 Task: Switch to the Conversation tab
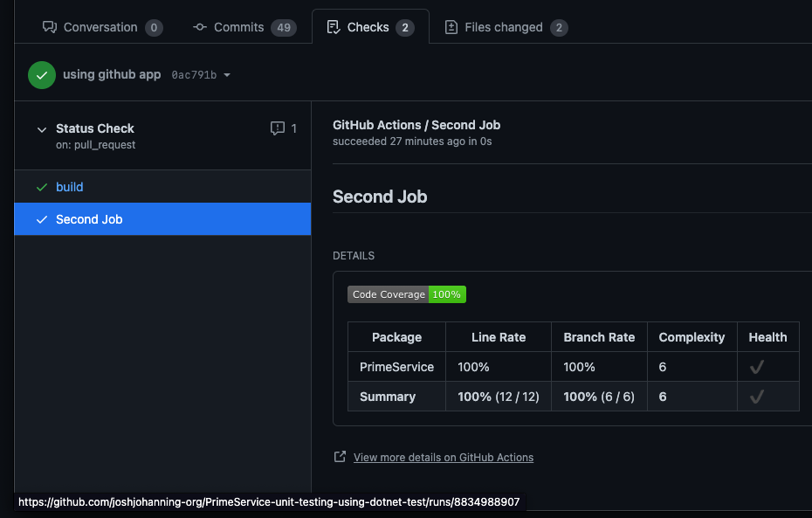tap(102, 27)
